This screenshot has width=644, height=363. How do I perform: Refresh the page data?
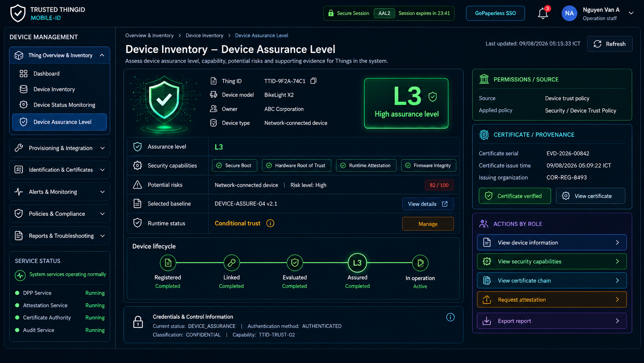(610, 44)
